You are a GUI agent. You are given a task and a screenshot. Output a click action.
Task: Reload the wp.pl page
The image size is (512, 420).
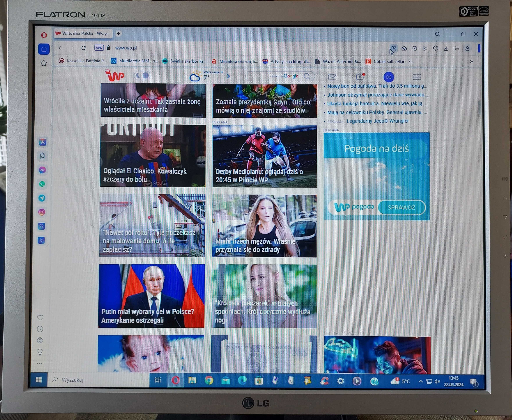pos(83,48)
